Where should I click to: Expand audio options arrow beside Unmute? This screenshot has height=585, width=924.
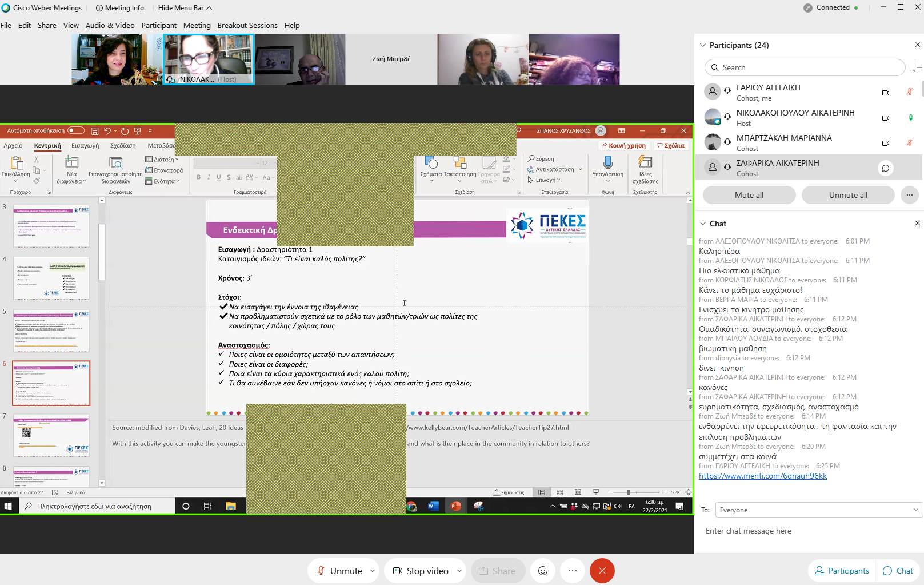tap(373, 571)
